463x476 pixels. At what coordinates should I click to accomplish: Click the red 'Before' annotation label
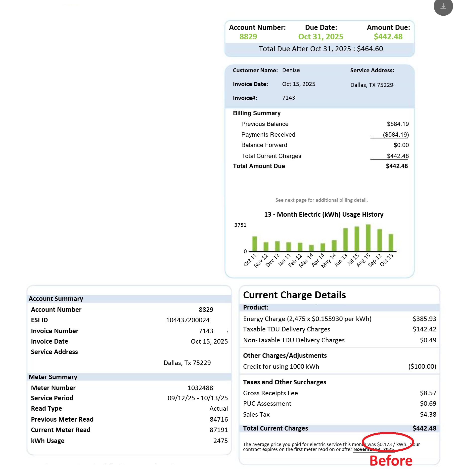[391, 461]
